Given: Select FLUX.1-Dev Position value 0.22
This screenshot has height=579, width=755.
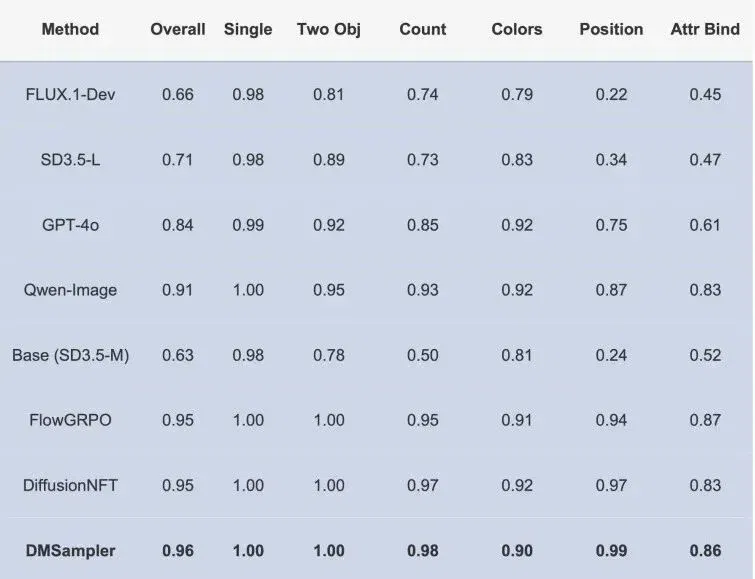Looking at the screenshot, I should pos(611,94).
